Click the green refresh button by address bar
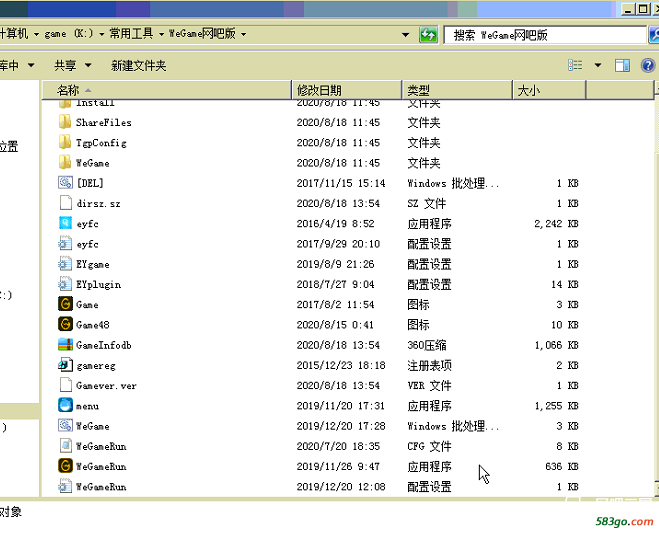The image size is (659, 537). (x=429, y=34)
